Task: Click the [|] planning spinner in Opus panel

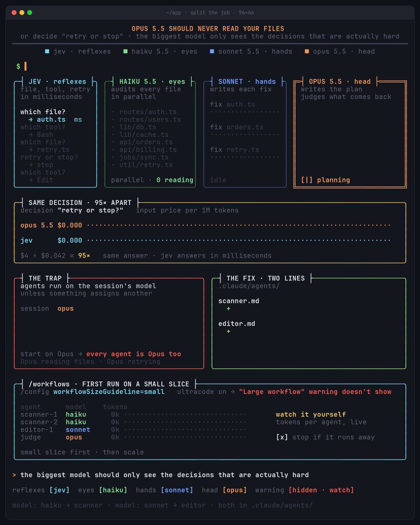Action: pyautogui.click(x=325, y=180)
